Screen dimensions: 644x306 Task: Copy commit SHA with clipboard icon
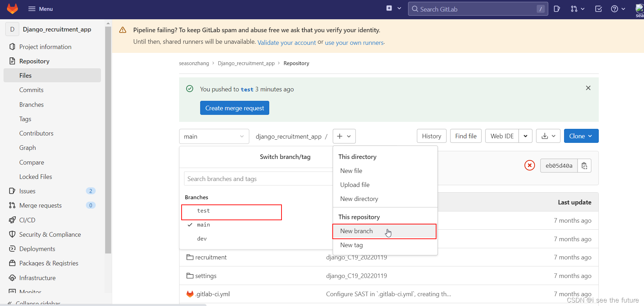pyautogui.click(x=584, y=166)
